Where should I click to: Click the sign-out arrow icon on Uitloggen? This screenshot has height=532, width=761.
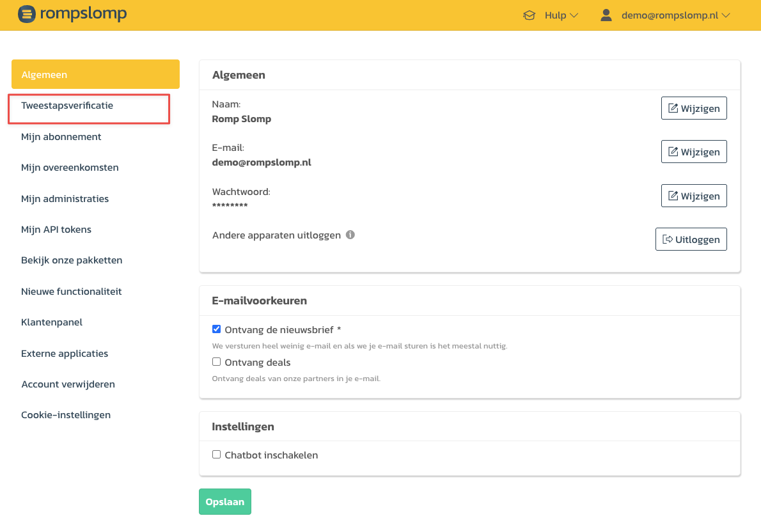point(668,239)
